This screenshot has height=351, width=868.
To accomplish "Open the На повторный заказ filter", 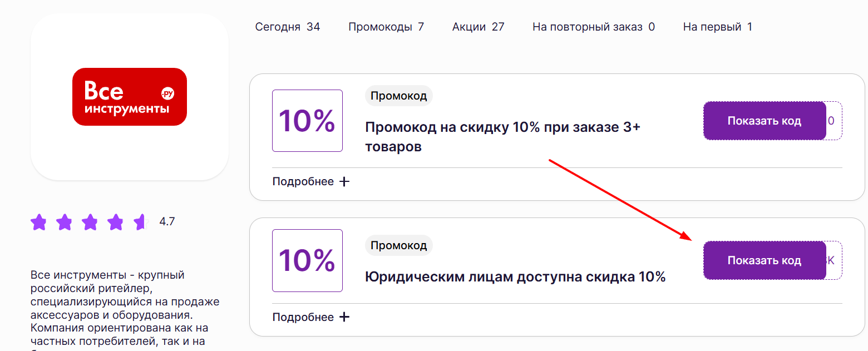I will [593, 26].
